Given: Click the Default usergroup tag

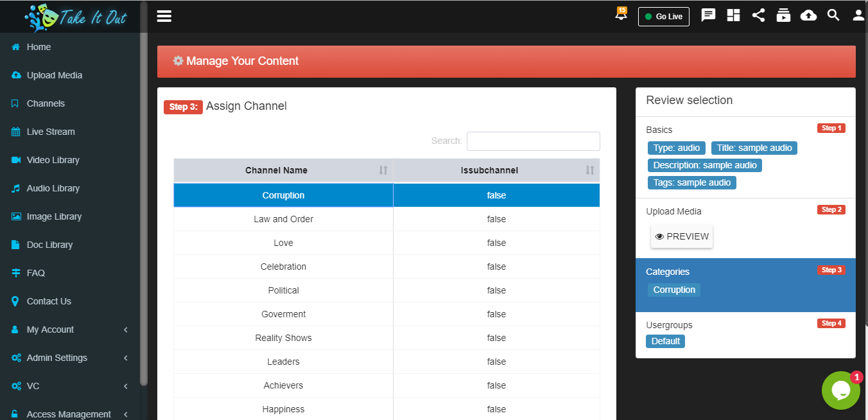Looking at the screenshot, I should coord(666,341).
